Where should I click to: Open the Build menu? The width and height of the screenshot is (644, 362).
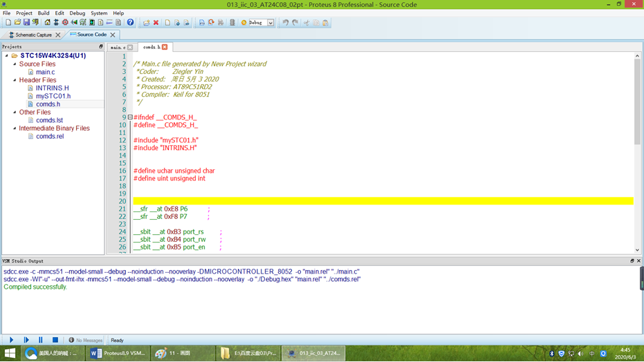point(43,13)
